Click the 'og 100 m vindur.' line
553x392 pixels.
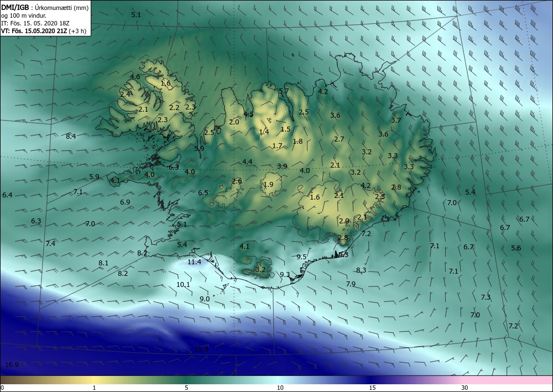(x=23, y=15)
